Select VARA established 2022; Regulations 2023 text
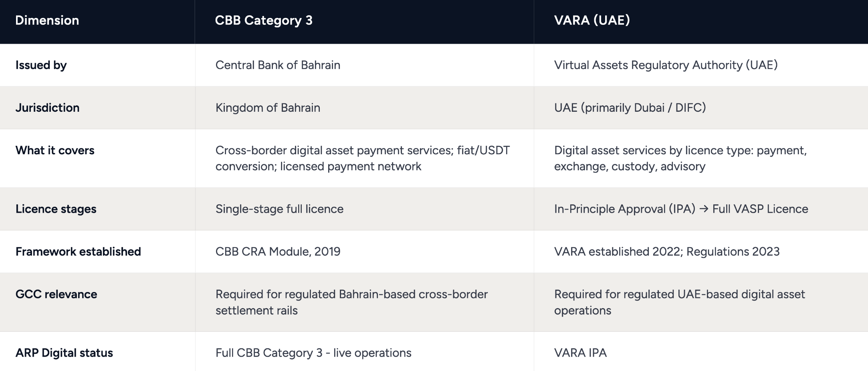Viewport: 868px width, 371px height. [667, 252]
